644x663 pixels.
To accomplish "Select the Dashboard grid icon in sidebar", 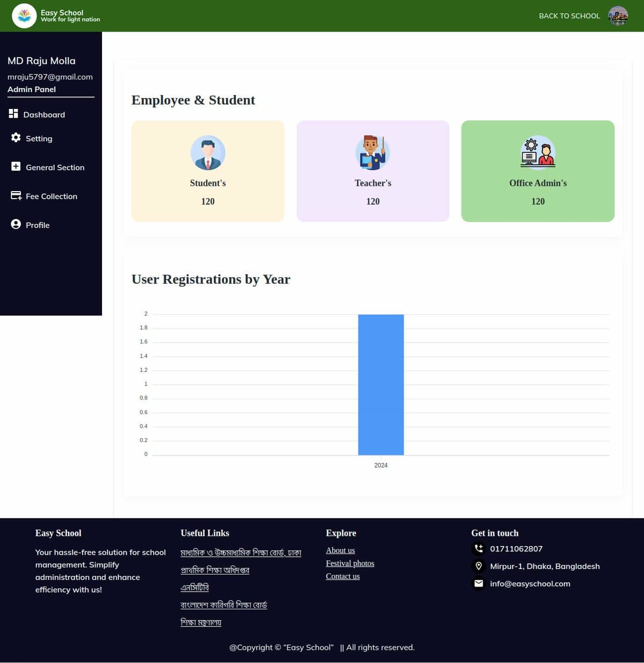I will tap(15, 114).
